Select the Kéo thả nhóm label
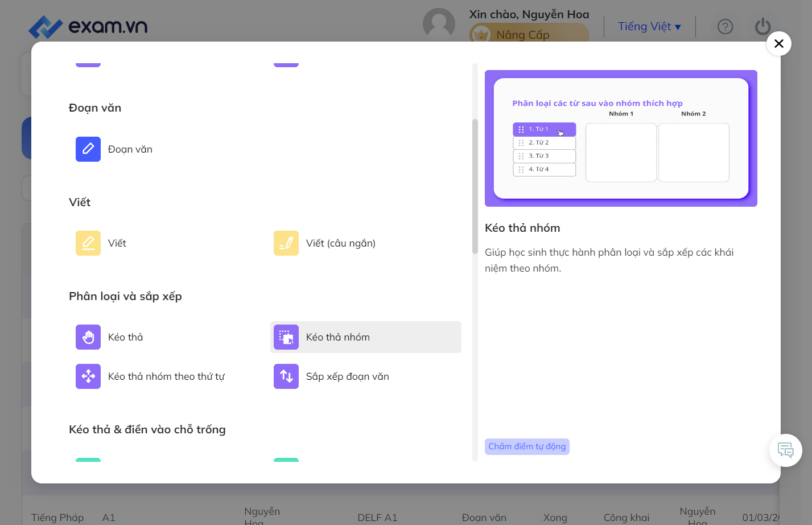Viewport: 812px width, 525px height. coord(338,337)
